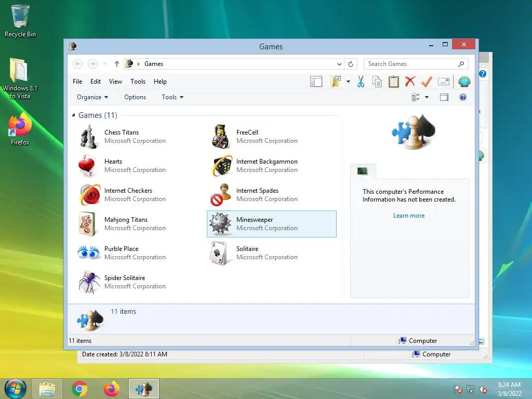Viewport: 532px width, 399px height.
Task: Click the Games taskbar button
Action: (x=144, y=389)
